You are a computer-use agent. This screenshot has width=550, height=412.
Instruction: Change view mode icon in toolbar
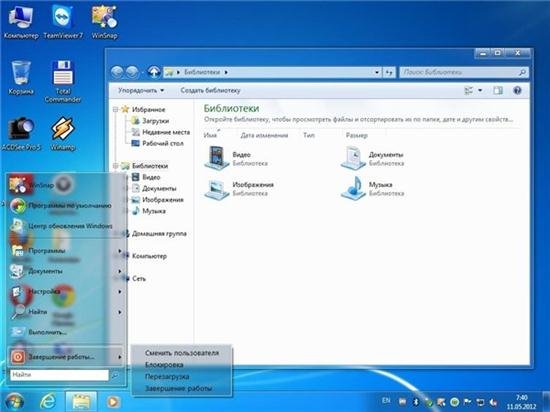click(x=469, y=90)
